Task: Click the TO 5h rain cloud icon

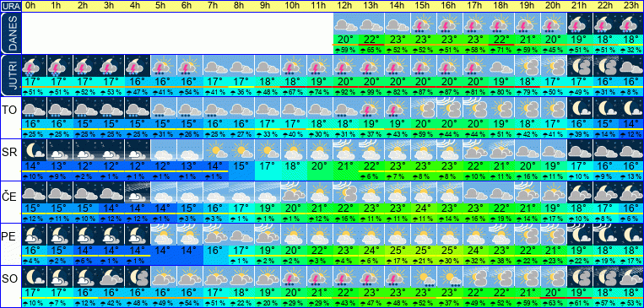Action: (x=164, y=108)
